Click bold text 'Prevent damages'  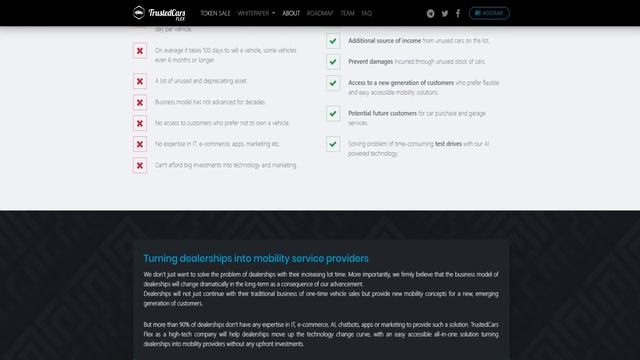click(x=370, y=62)
